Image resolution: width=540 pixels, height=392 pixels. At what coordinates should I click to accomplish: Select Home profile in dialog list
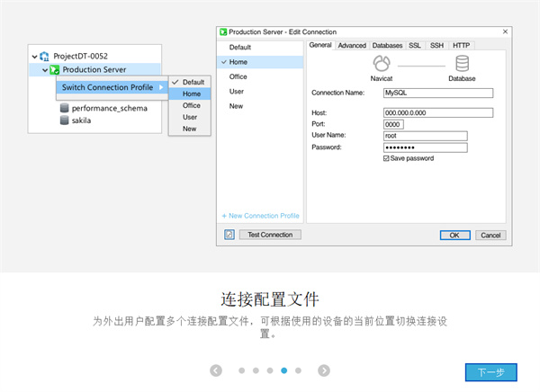[260, 62]
